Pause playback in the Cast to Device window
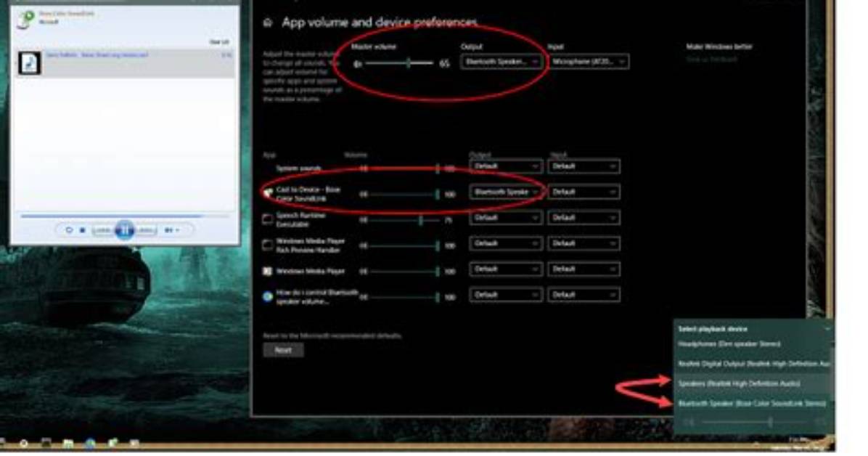This screenshot has height=456, width=868. point(125,229)
